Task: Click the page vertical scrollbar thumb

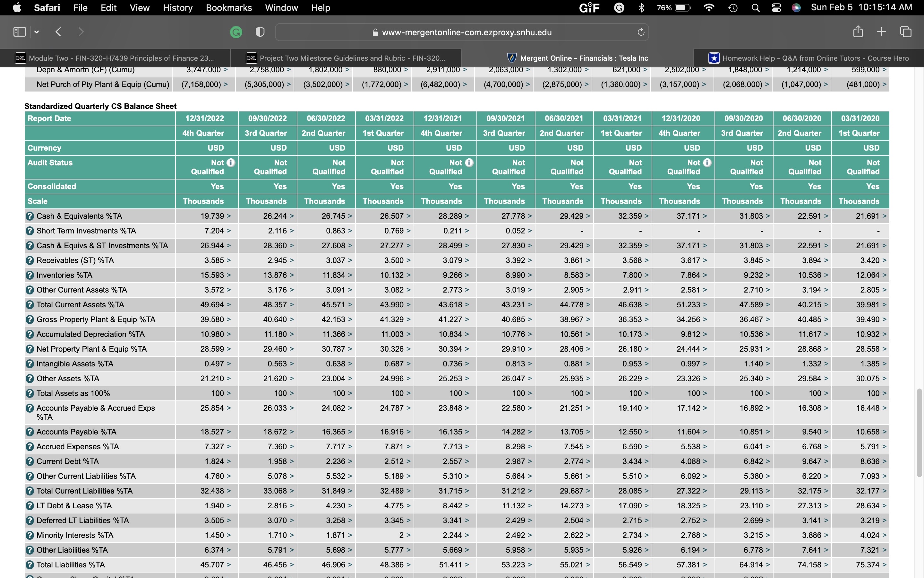Action: [920, 433]
